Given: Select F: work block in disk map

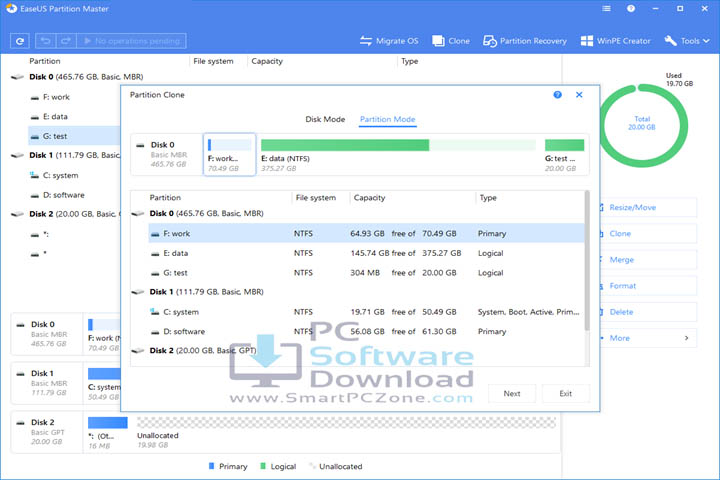Looking at the screenshot, I should [x=230, y=155].
